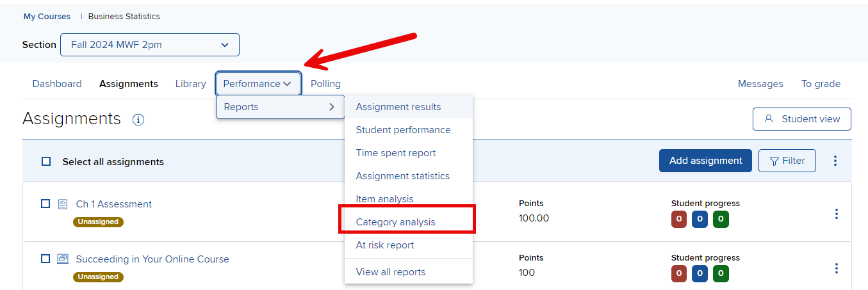Choose At risk report from menu
The image size is (868, 290).
[x=385, y=245]
